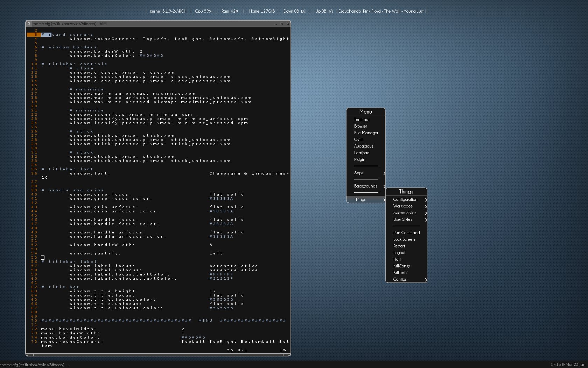588x368 pixels.
Task: Click the theme.cfg taskbar entry at bottom
Action: pos(34,365)
